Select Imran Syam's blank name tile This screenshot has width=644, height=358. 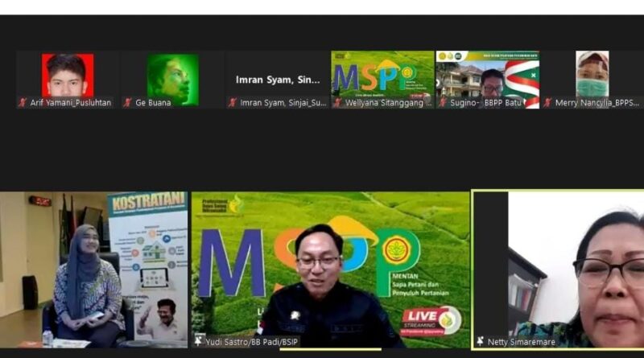point(278,80)
